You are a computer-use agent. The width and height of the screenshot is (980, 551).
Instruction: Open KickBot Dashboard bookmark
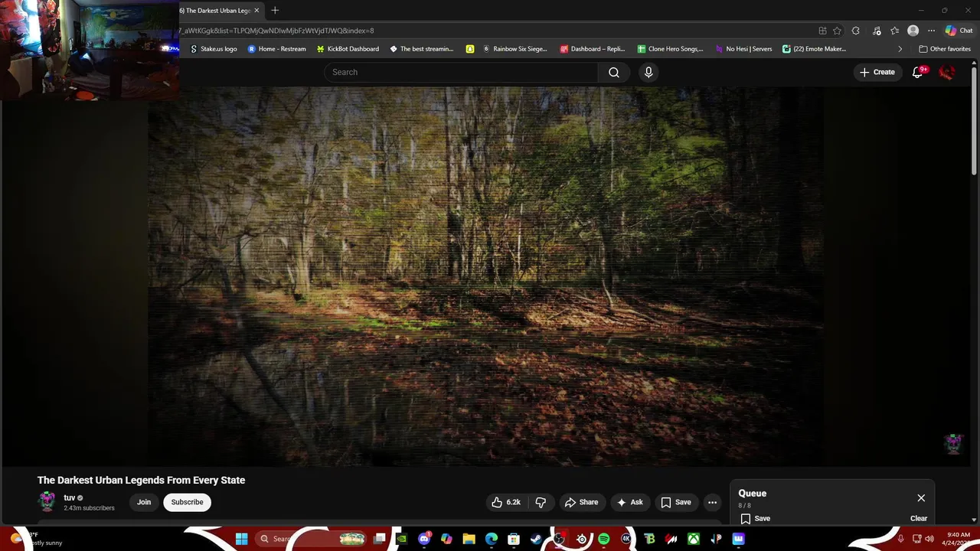tap(348, 49)
